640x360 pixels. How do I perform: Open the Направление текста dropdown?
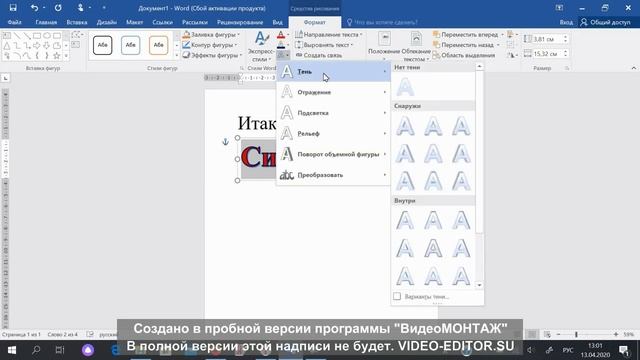pos(329,35)
